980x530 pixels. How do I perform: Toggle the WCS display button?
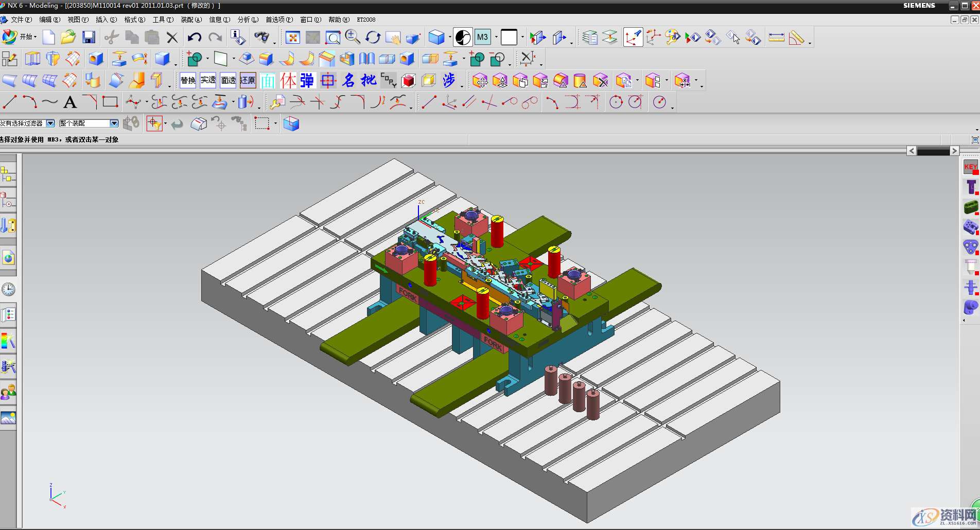(x=633, y=38)
